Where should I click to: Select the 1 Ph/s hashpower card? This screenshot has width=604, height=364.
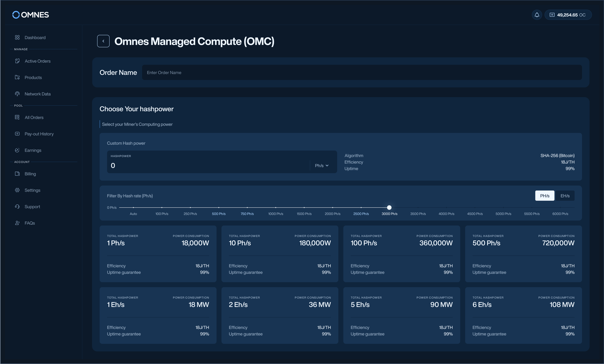coord(158,254)
